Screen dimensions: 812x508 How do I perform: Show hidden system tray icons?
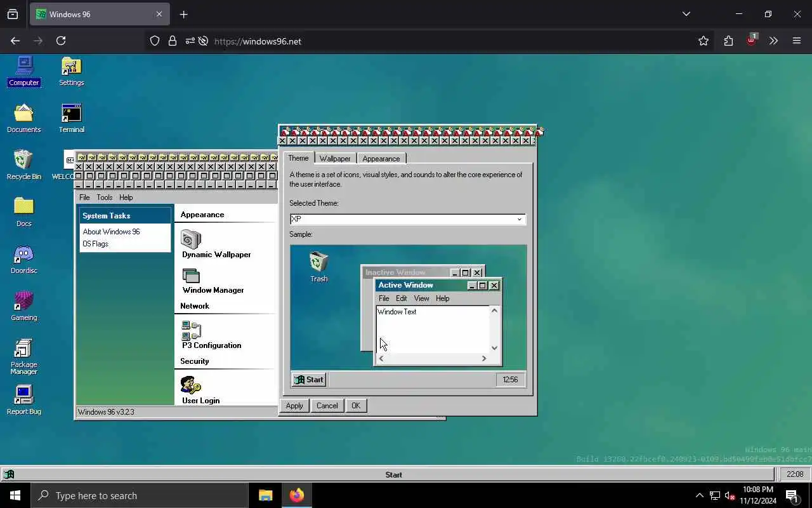pyautogui.click(x=700, y=495)
